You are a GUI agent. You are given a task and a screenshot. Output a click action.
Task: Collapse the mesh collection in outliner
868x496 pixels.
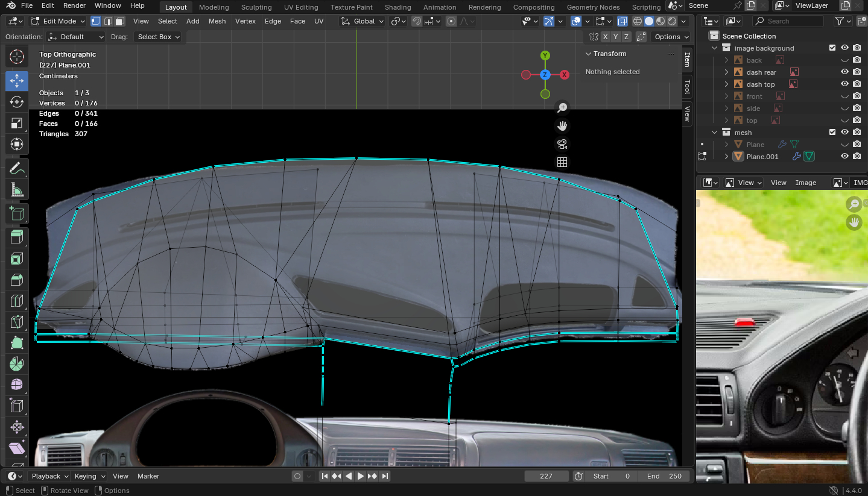(715, 133)
